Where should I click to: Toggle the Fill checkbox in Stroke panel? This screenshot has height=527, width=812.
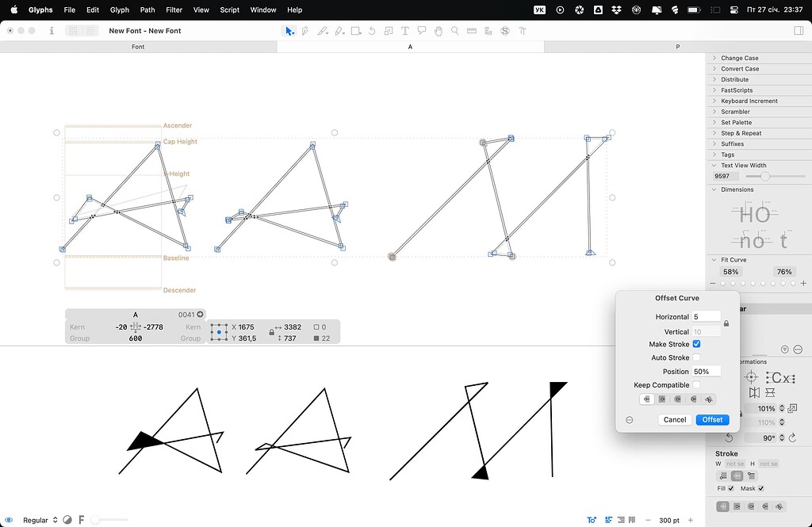point(730,488)
